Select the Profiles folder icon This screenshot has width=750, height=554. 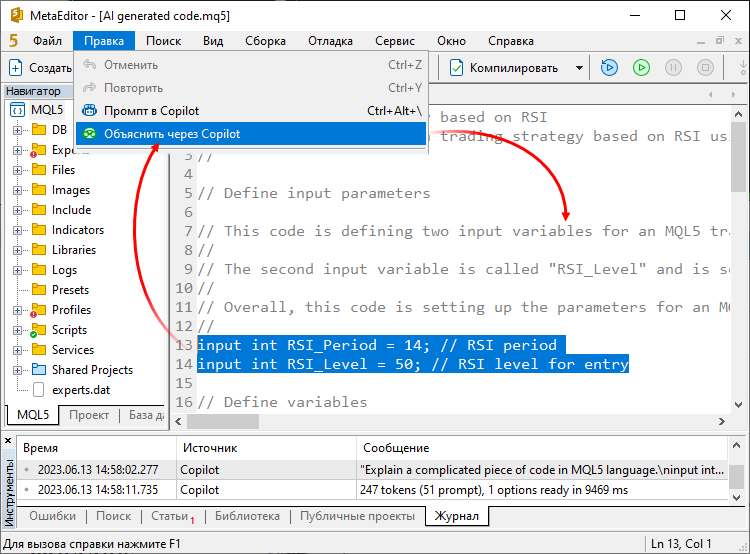pyautogui.click(x=39, y=310)
